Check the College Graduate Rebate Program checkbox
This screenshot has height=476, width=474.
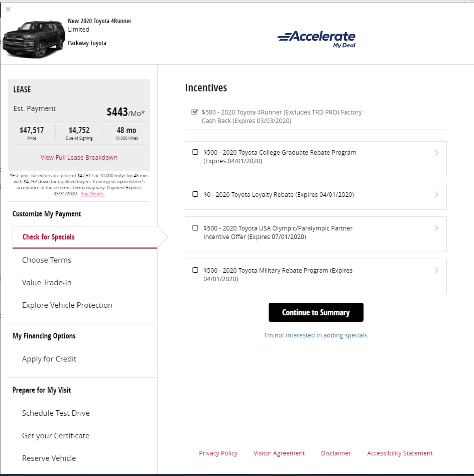pos(195,152)
